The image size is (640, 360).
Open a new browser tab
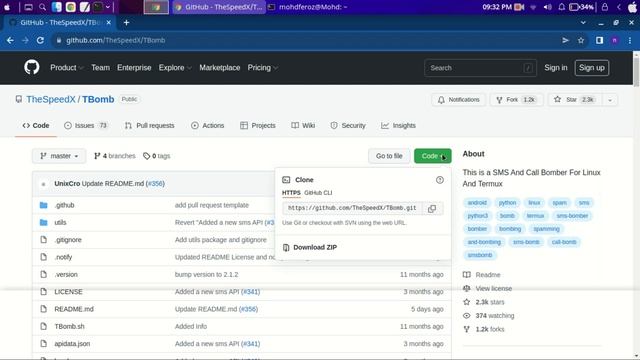126,23
